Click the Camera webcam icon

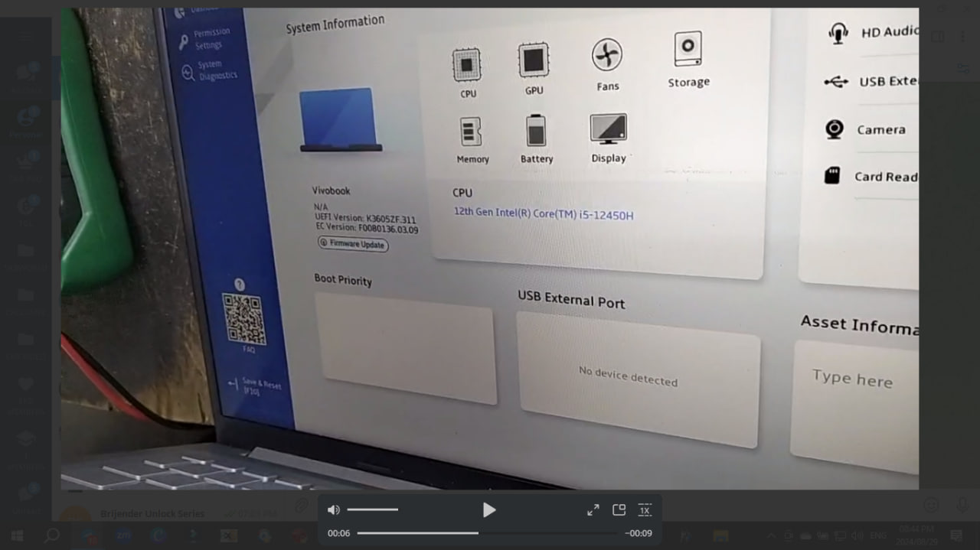[835, 129]
